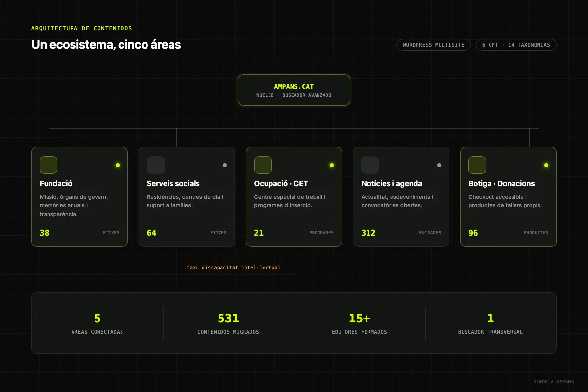This screenshot has width=588, height=392.
Task: Click the KIWOP × AMPANS footer credit
Action: [554, 381]
